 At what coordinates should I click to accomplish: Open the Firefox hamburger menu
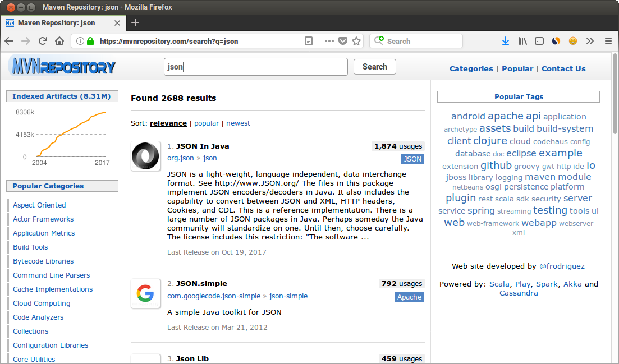[x=608, y=41]
